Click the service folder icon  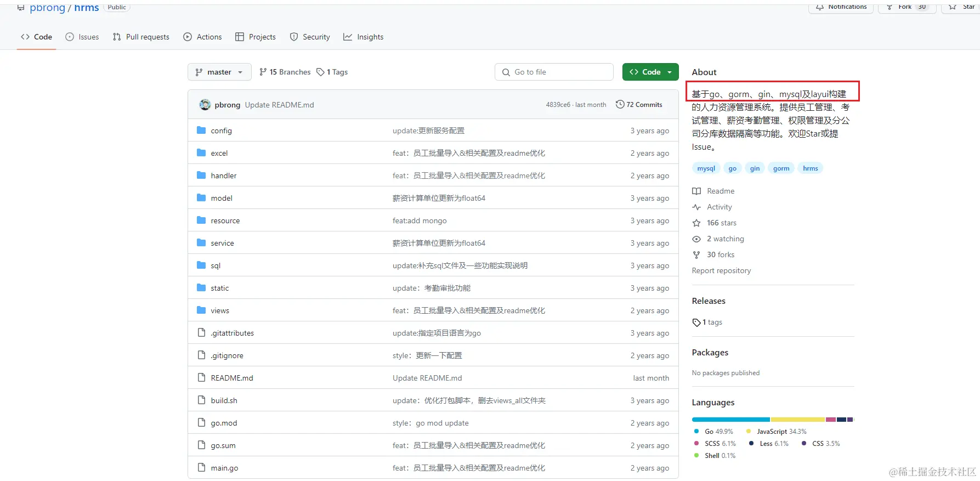201,243
